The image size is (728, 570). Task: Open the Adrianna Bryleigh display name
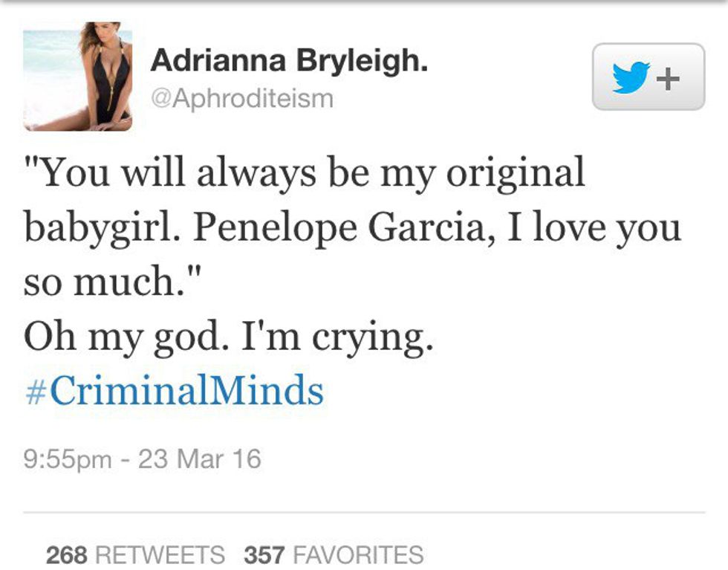(289, 62)
